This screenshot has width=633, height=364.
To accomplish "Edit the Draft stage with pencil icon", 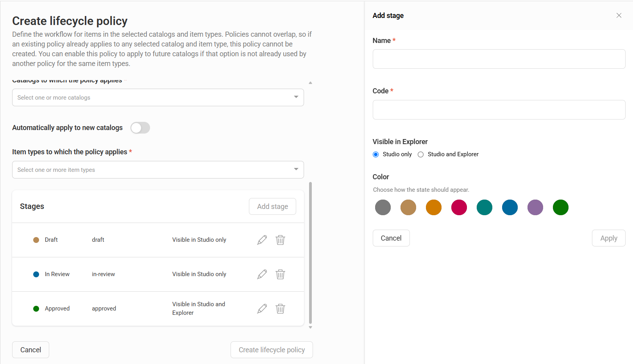I will click(x=262, y=240).
